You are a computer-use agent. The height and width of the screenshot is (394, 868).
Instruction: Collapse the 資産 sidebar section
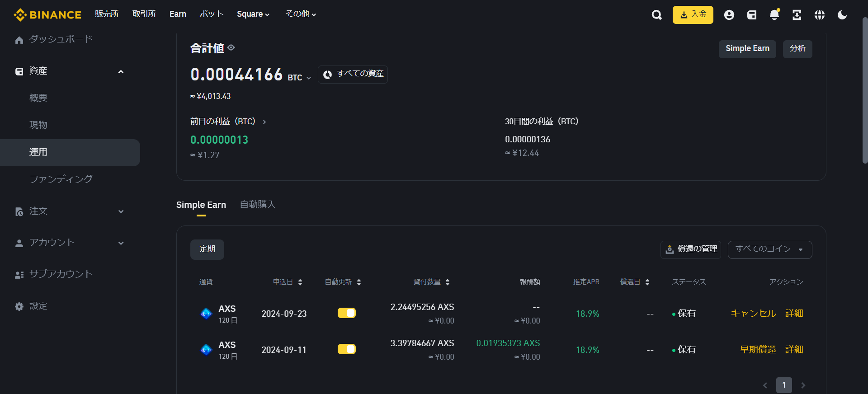tap(121, 72)
